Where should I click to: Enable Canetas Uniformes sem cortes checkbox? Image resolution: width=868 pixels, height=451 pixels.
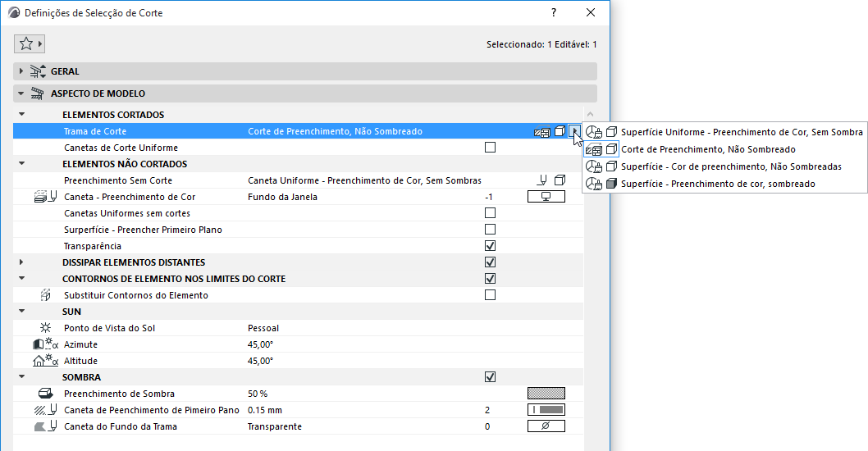pyautogui.click(x=490, y=213)
